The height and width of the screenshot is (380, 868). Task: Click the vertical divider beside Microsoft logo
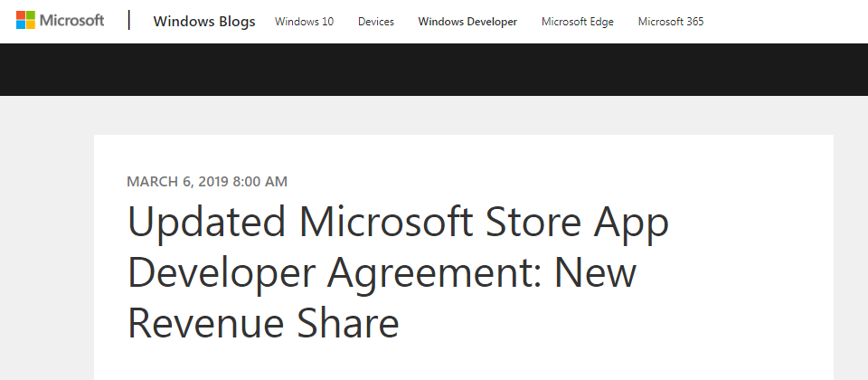129,21
